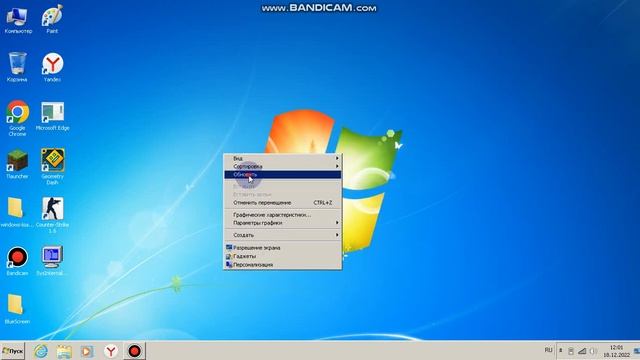Open the volume speaker tray icon

pos(593,351)
